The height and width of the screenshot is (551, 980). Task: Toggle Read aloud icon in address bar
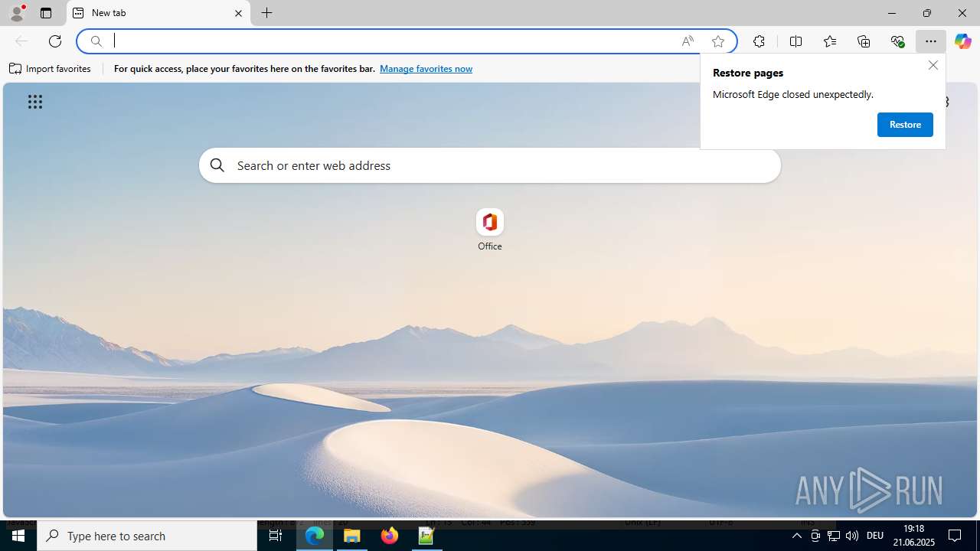pos(688,41)
